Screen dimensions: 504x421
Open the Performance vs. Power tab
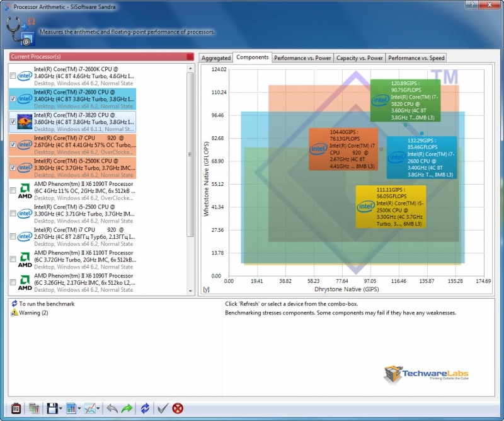302,58
